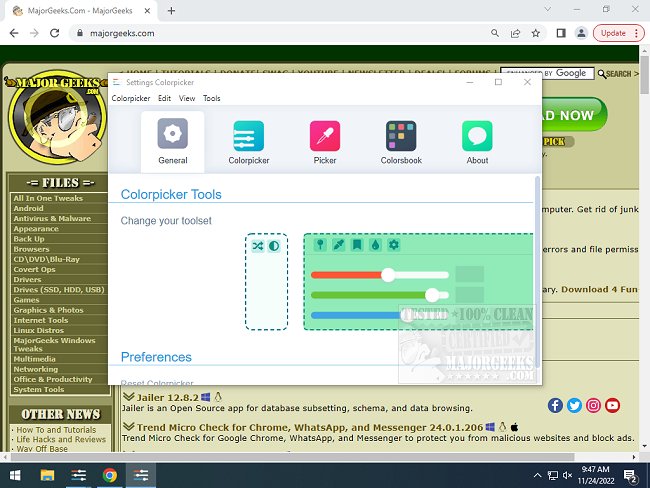Click the pin tool icon
650x488 pixels.
321,245
